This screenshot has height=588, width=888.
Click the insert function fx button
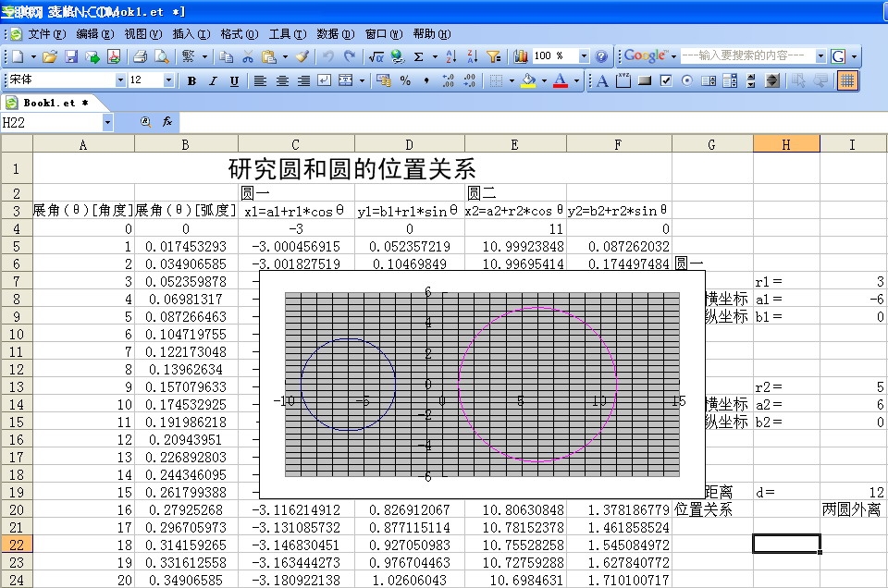pos(167,122)
